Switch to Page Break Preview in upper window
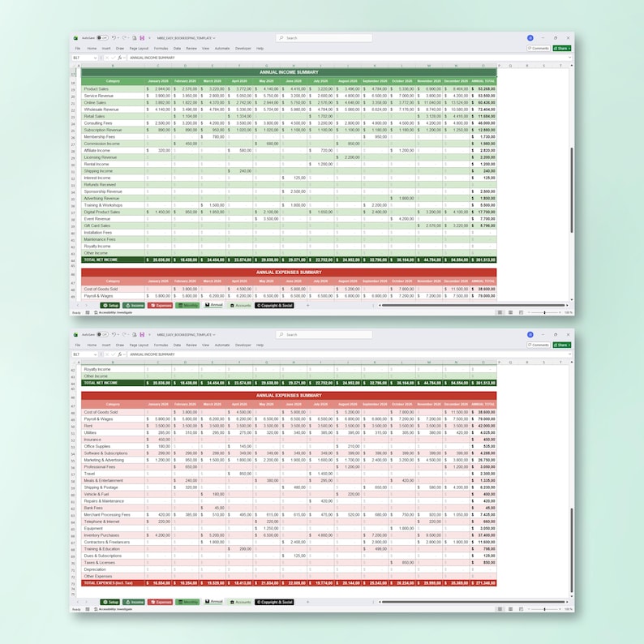The width and height of the screenshot is (644, 644). (x=521, y=312)
